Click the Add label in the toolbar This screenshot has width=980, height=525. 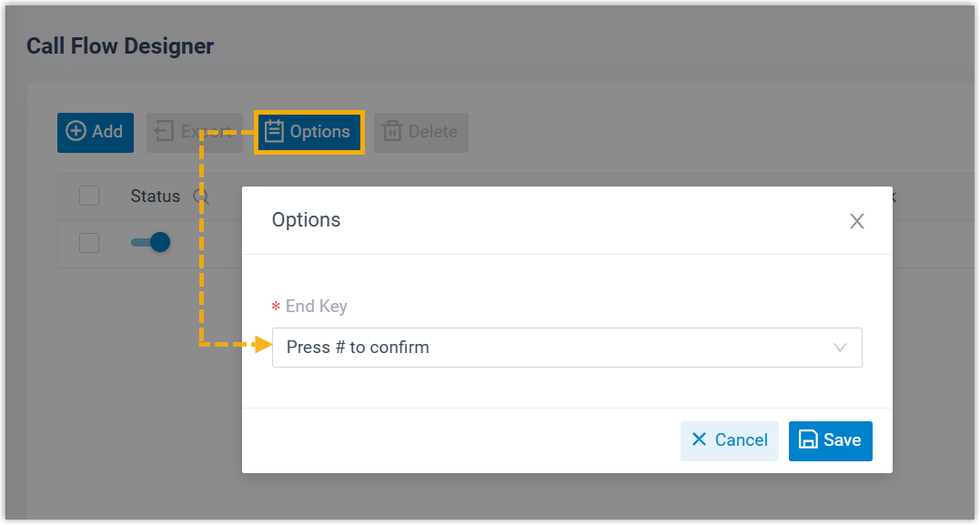coord(107,132)
